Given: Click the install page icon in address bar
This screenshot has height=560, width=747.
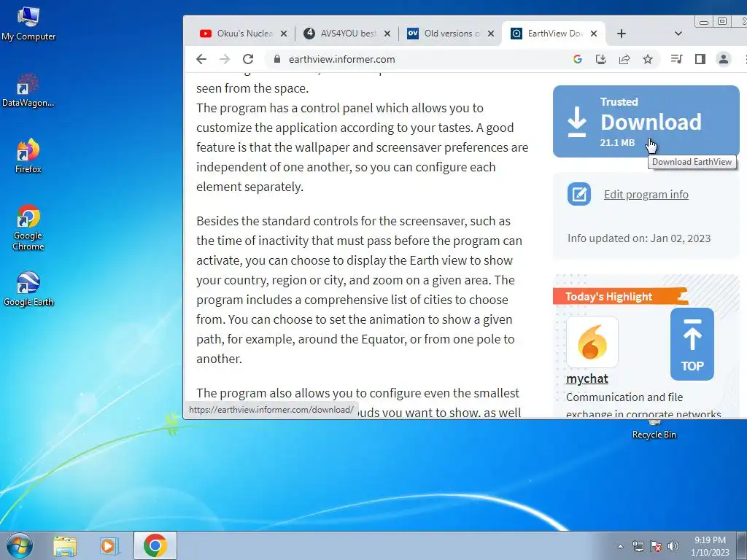Looking at the screenshot, I should point(601,59).
